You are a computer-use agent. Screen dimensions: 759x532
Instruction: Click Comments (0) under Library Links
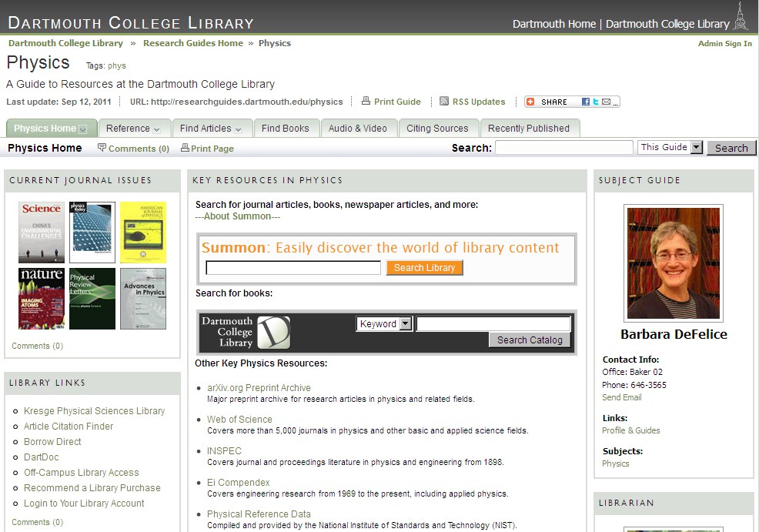[x=37, y=522]
